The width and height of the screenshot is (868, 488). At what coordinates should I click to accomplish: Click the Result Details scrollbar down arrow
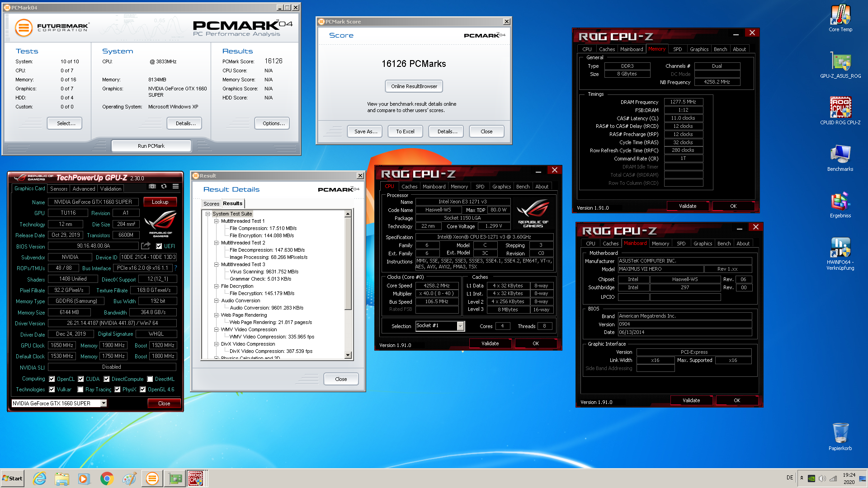(x=348, y=355)
